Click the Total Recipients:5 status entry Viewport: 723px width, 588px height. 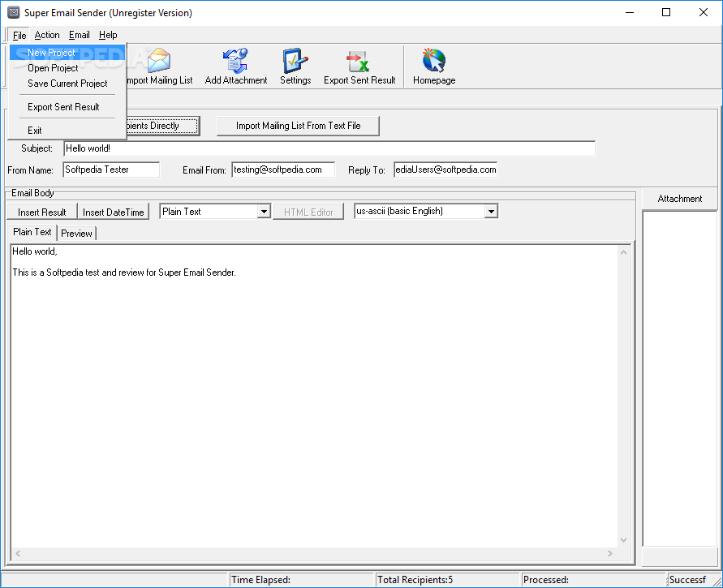tap(447, 580)
